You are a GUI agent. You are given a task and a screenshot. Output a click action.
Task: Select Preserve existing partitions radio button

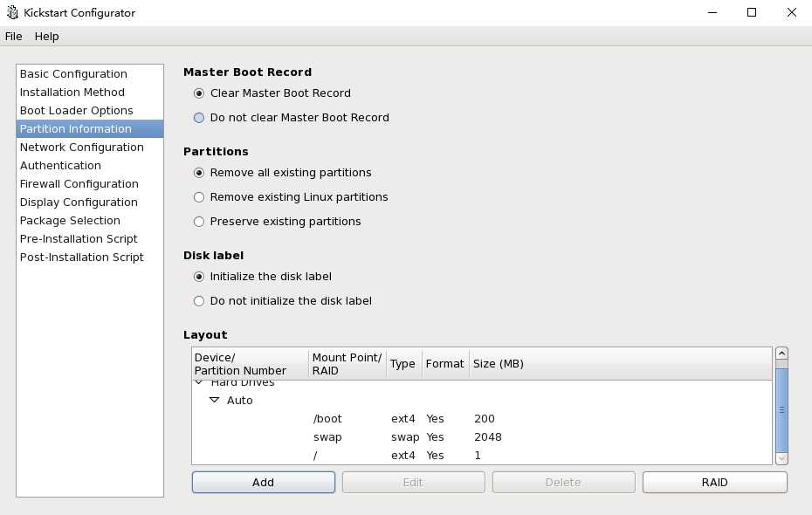point(199,222)
